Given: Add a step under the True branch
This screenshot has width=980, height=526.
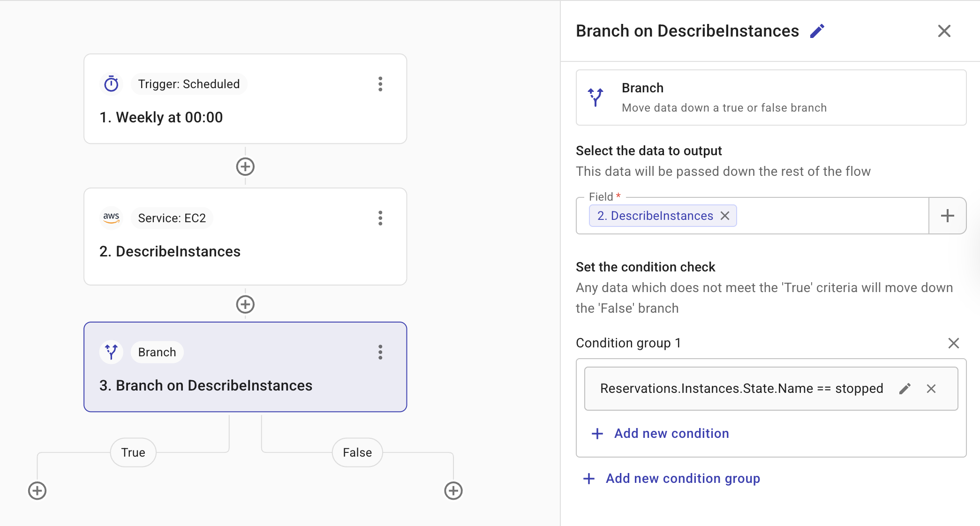Looking at the screenshot, I should 37,490.
